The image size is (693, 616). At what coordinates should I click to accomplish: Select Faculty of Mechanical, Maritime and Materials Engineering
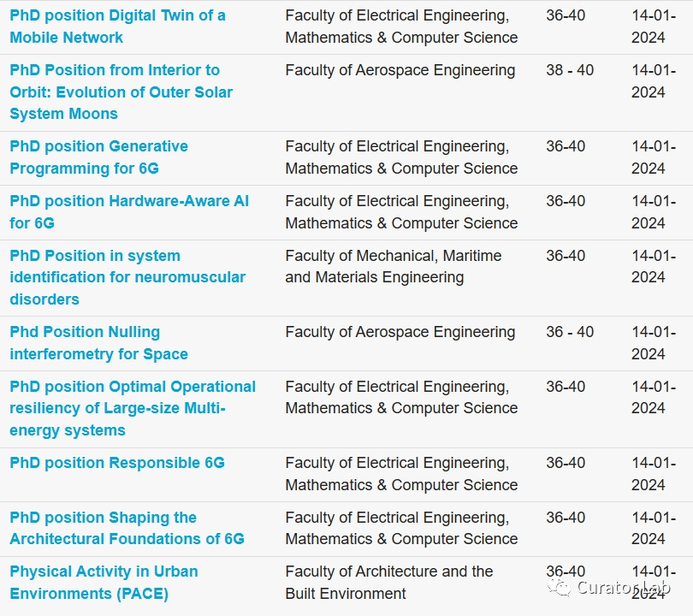click(394, 266)
